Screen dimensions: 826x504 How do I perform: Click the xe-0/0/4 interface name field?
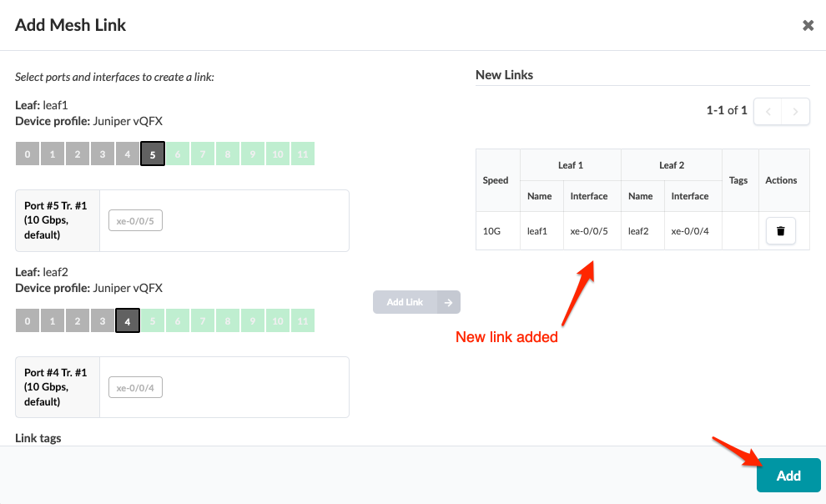[x=136, y=387]
